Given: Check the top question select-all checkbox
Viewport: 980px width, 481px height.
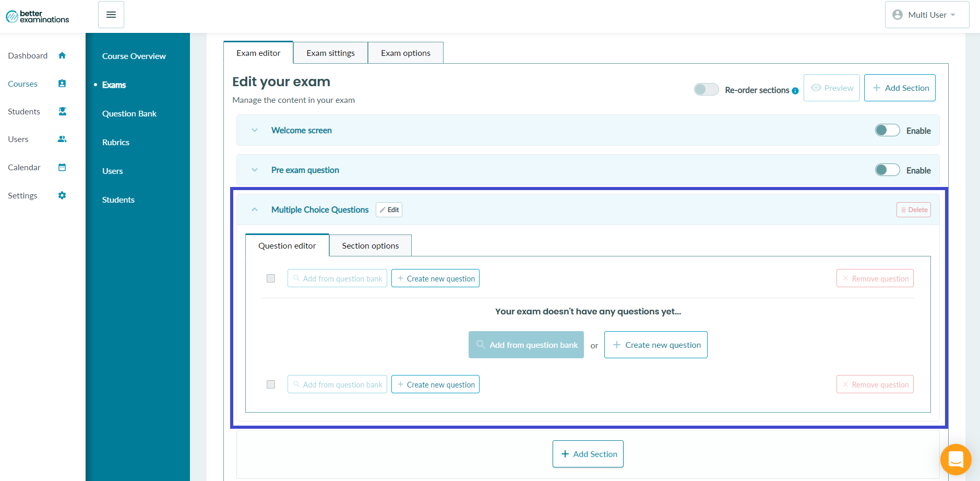Looking at the screenshot, I should tap(271, 278).
